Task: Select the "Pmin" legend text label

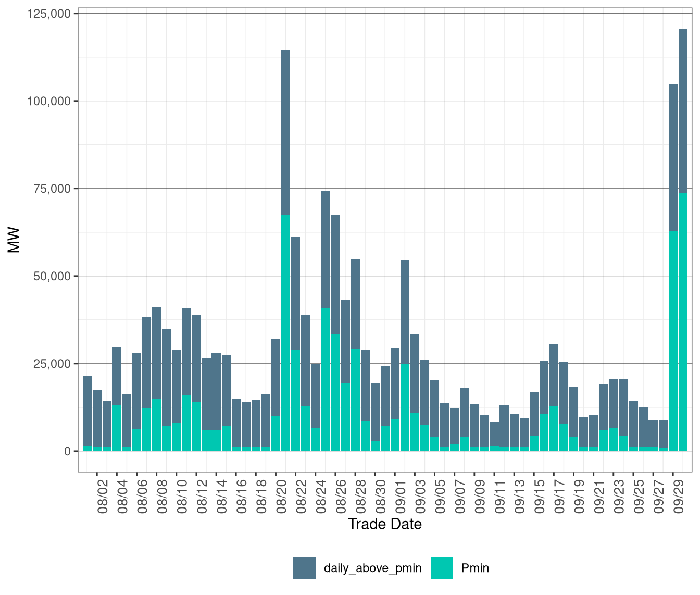Action: 475,568
